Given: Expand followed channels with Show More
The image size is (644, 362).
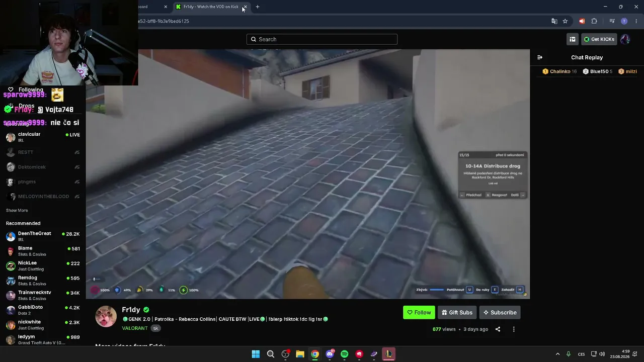Looking at the screenshot, I should [17, 210].
